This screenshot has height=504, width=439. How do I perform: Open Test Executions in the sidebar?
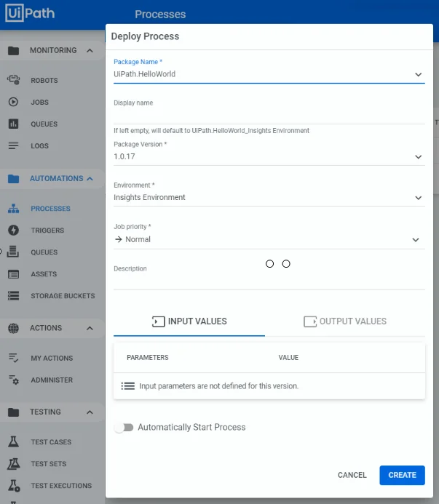(61, 486)
